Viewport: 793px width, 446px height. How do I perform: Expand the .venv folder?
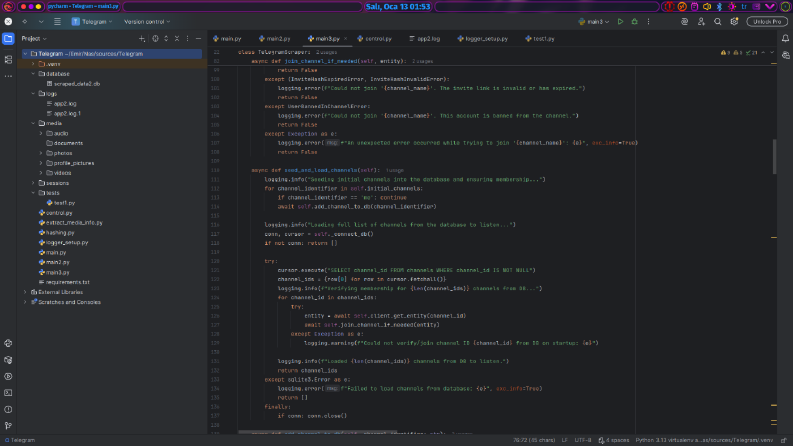coord(33,64)
